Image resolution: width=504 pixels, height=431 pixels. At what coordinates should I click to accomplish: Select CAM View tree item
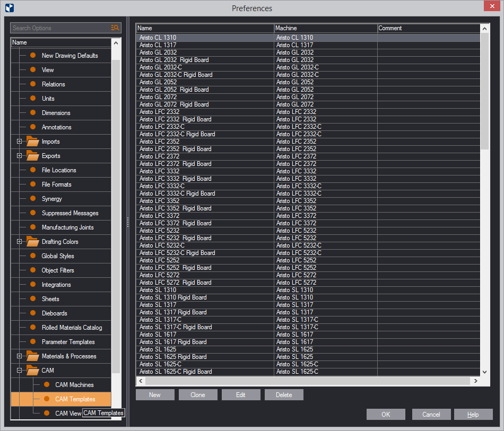tap(68, 414)
